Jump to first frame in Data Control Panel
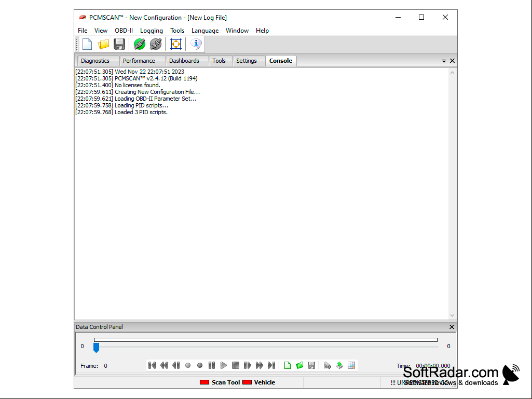This screenshot has height=399, width=532. 152,365
